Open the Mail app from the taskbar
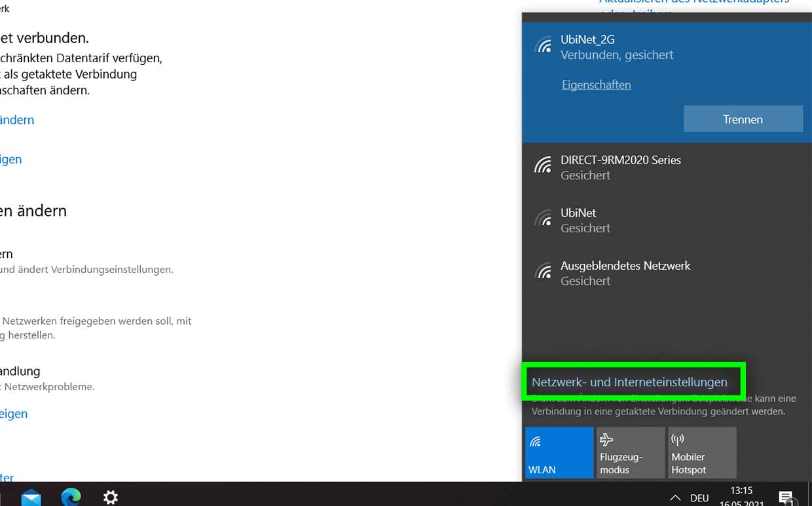 [x=31, y=498]
